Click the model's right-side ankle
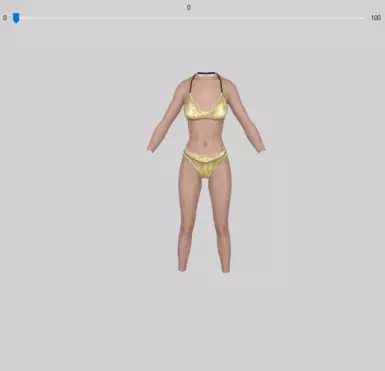 [225, 267]
